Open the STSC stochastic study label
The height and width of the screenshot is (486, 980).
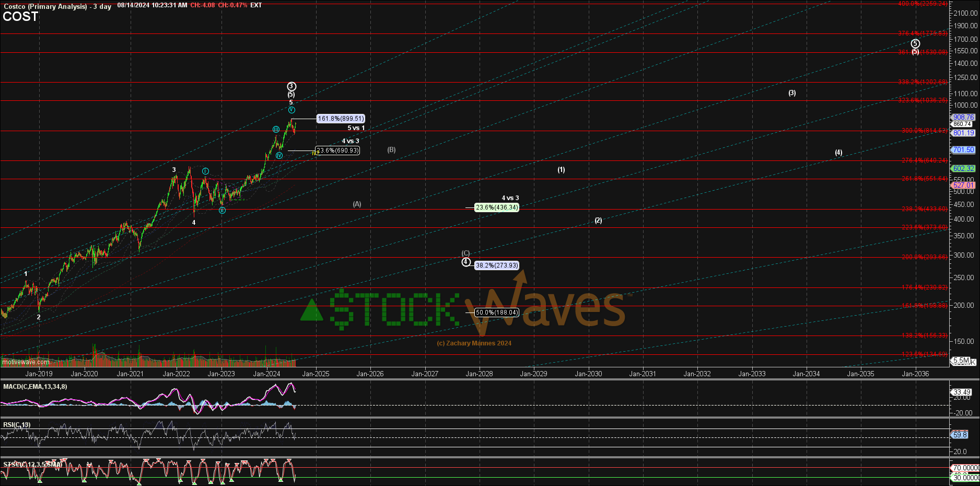[32, 465]
